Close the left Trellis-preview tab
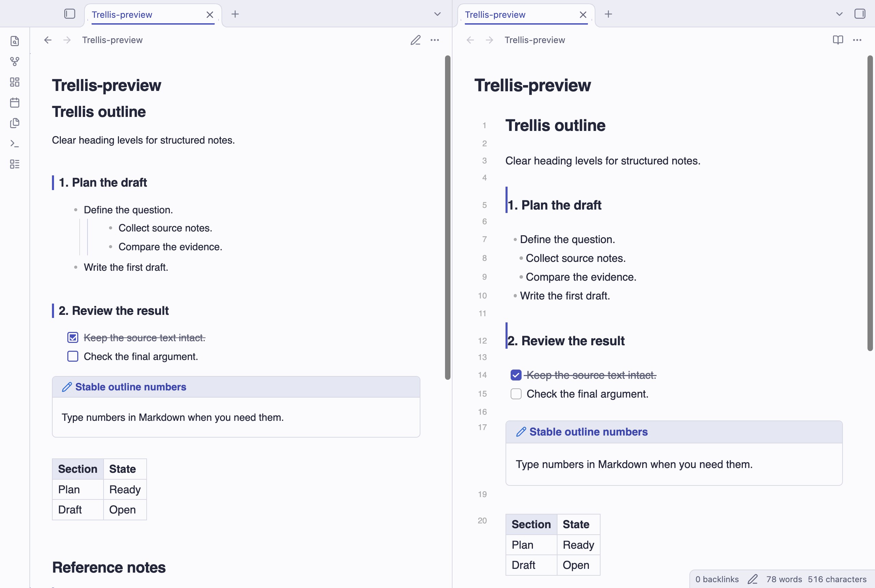The width and height of the screenshot is (875, 588). click(x=210, y=15)
